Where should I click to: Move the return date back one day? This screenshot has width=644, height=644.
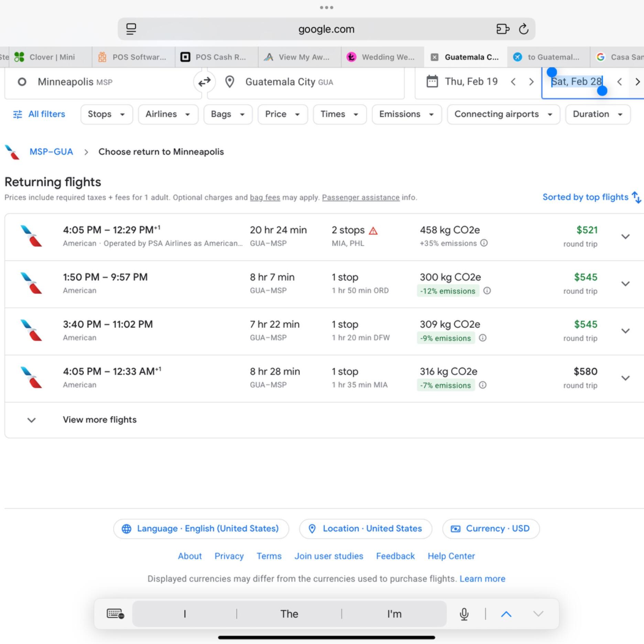click(620, 82)
